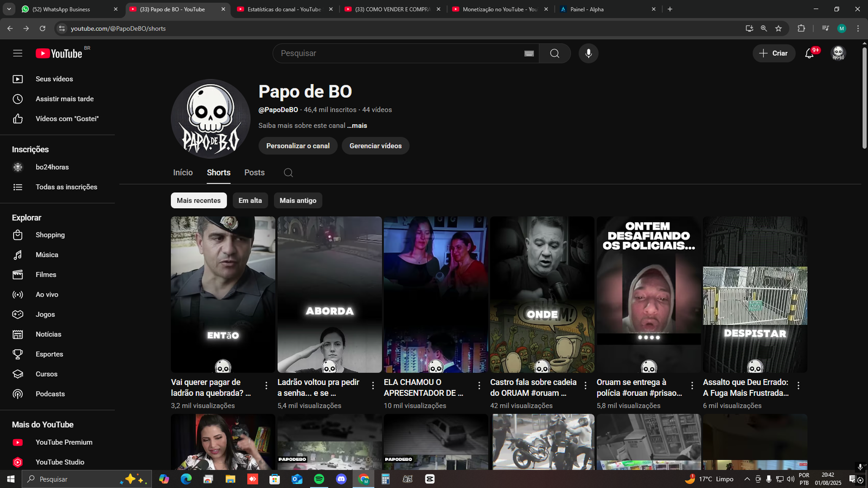Click Gerenciar vídeos button
Screen dimensions: 868x488
(375, 146)
